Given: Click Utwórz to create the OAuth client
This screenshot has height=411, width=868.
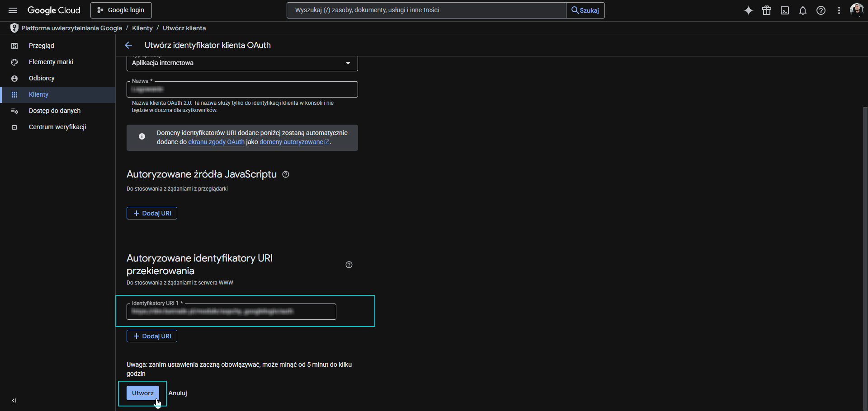Looking at the screenshot, I should 142,393.
